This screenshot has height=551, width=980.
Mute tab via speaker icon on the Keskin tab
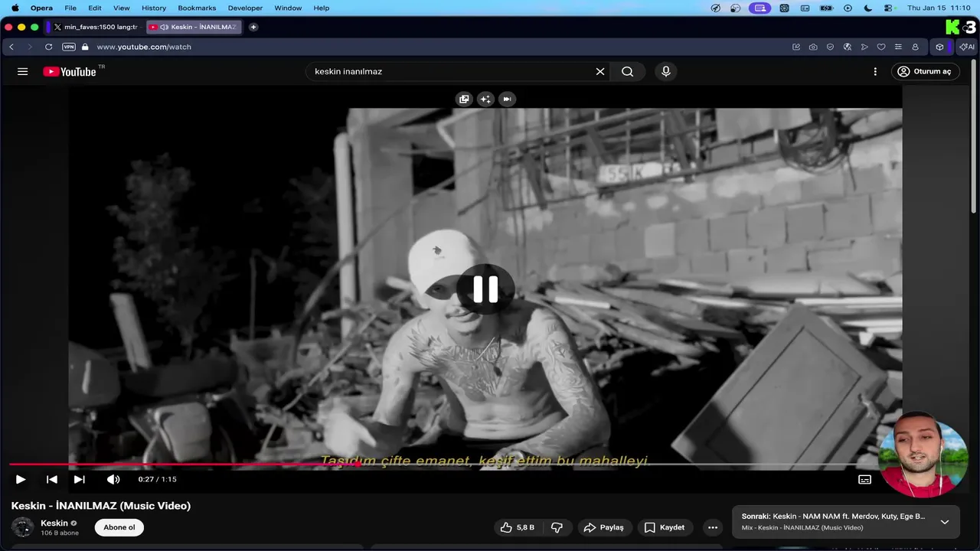pyautogui.click(x=164, y=27)
